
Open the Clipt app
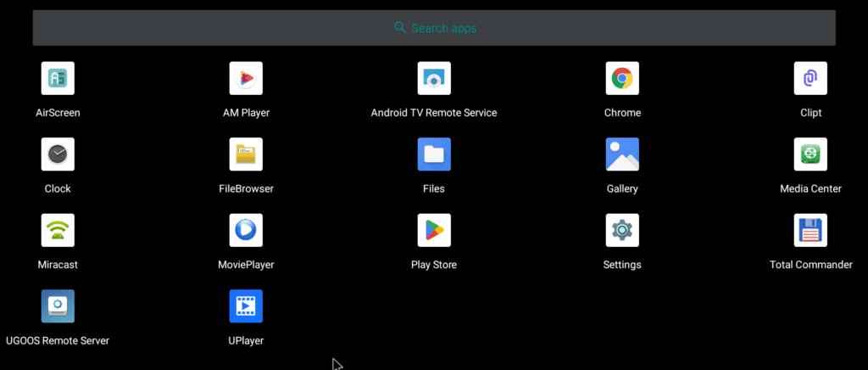point(810,79)
